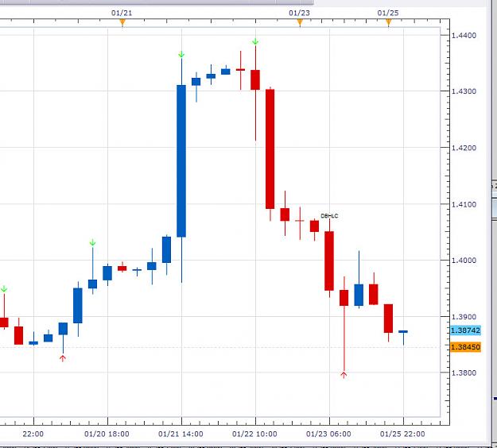Select the red up arrow below the 1.3840 wick
Viewport: 497px width, 448px height.
63,358
